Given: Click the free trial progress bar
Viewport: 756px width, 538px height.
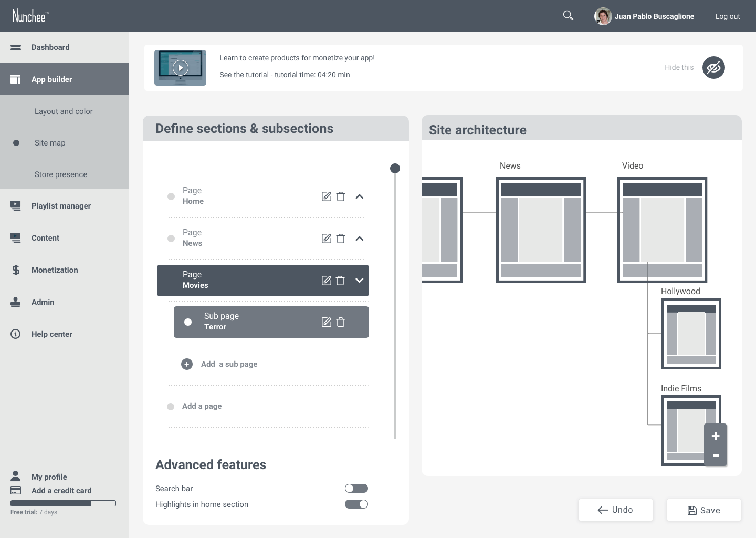Looking at the screenshot, I should [x=63, y=503].
